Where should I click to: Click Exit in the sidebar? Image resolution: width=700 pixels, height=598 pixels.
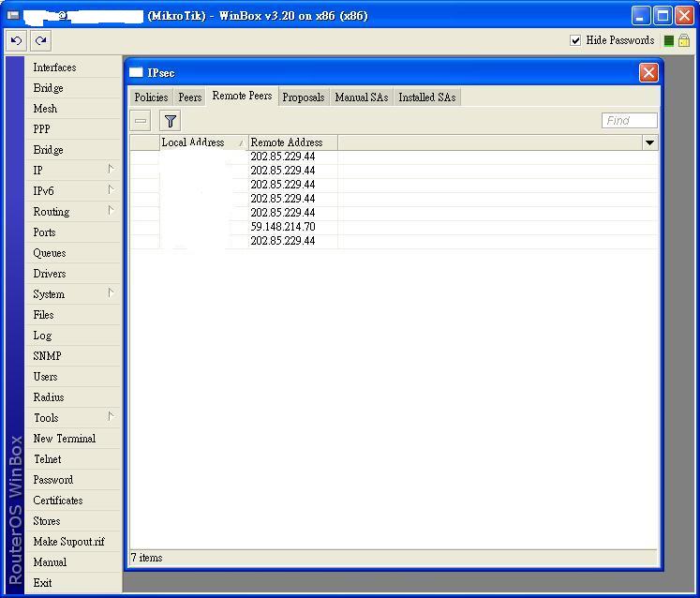73,583
